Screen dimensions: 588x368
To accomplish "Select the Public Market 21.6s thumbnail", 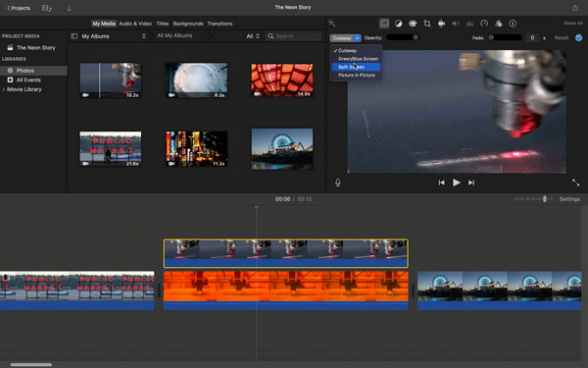I will (110, 149).
